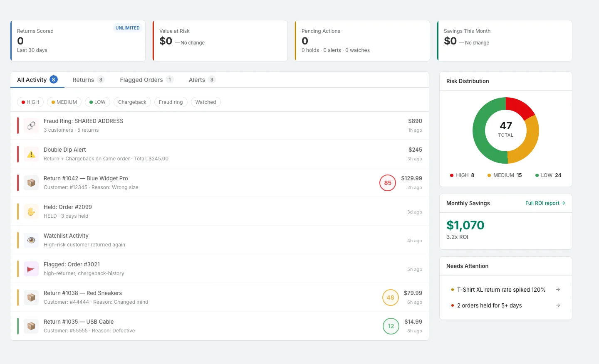Switch to the Flagged Orders tab
Viewport: 599px width, 364px height.
(146, 80)
